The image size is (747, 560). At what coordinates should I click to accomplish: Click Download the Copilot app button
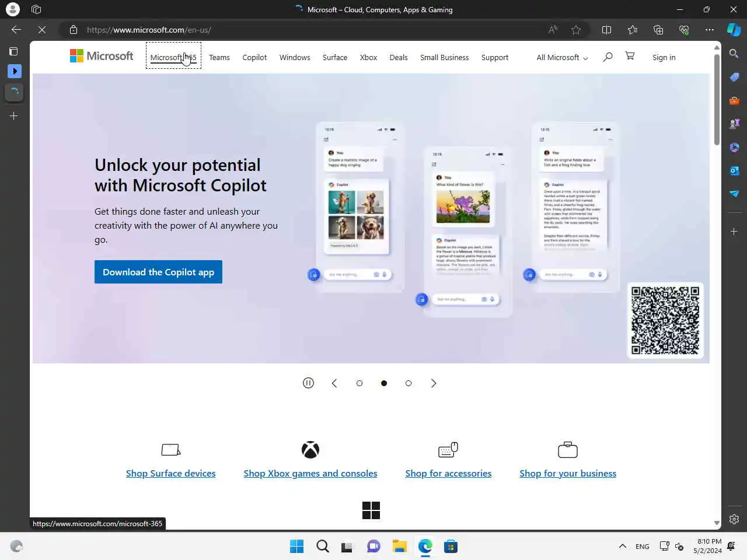(158, 272)
